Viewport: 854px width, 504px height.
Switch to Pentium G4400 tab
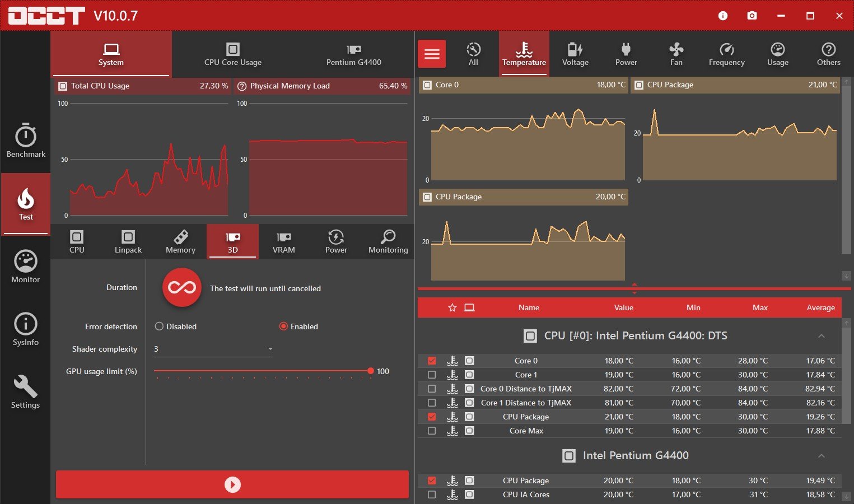click(354, 54)
